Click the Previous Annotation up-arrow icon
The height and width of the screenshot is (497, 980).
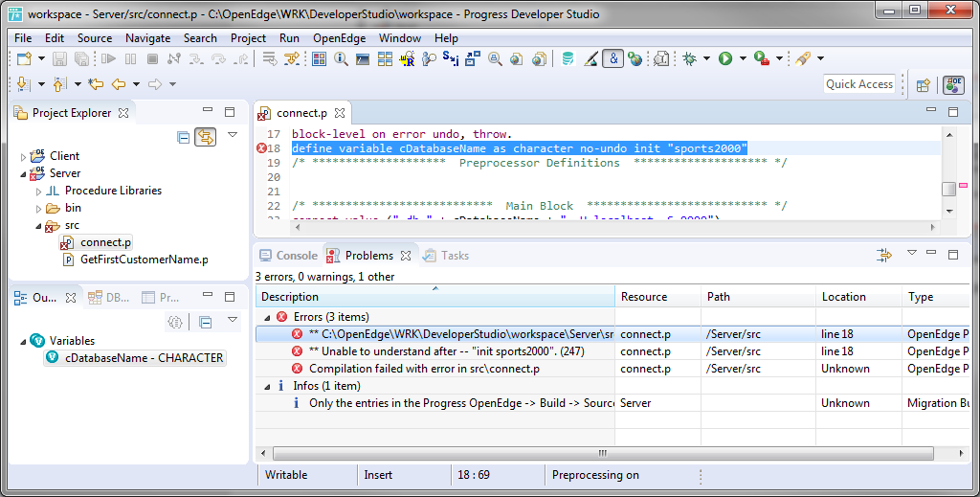tap(60, 83)
